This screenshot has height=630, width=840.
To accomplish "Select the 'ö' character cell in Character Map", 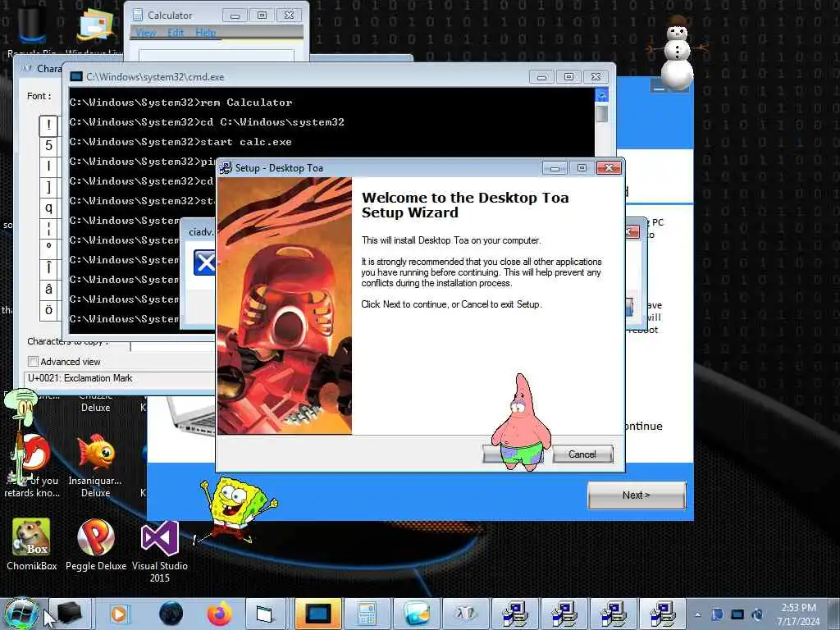I will pyautogui.click(x=48, y=310).
